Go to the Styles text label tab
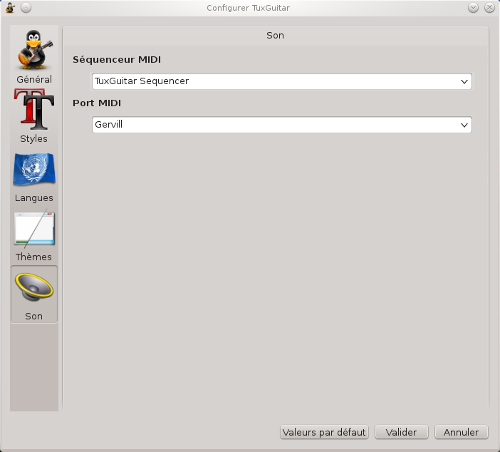Image resolution: width=500 pixels, height=452 pixels. [34, 139]
